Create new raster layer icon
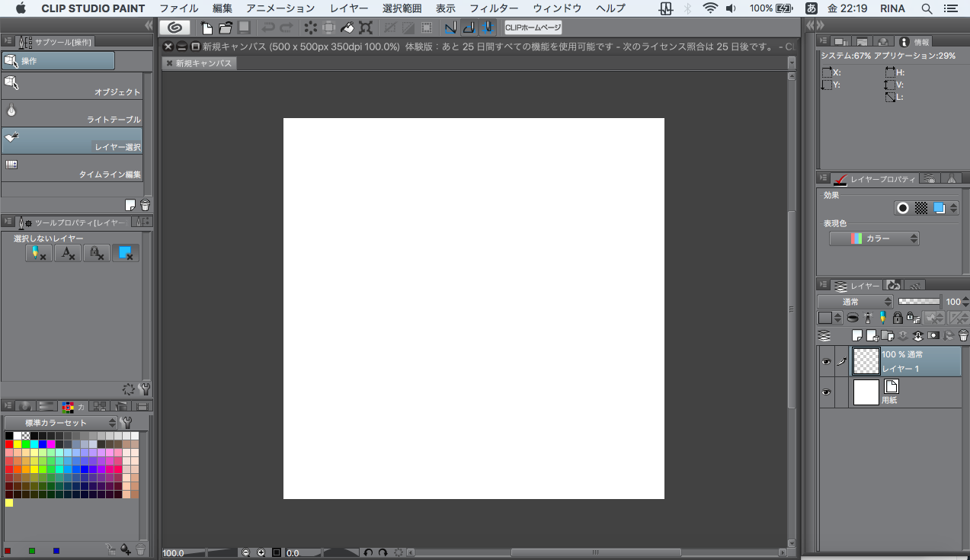This screenshot has width=970, height=560. pyautogui.click(x=857, y=334)
